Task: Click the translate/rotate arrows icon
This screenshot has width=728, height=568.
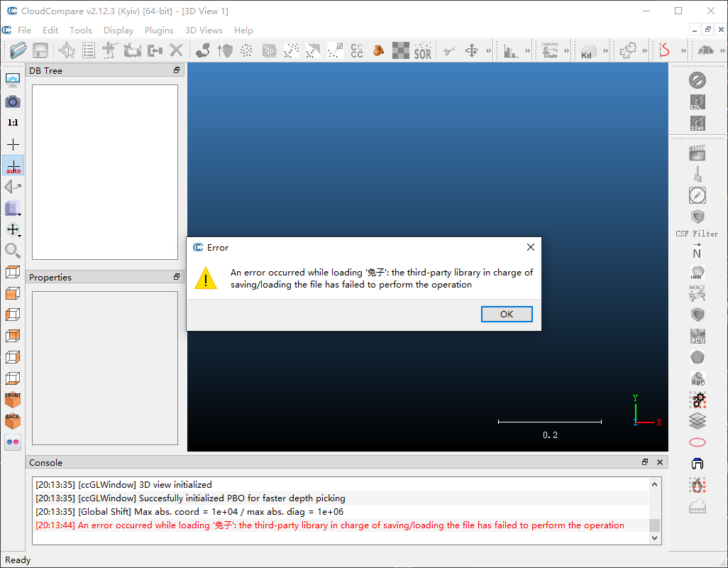Action: coord(472,50)
